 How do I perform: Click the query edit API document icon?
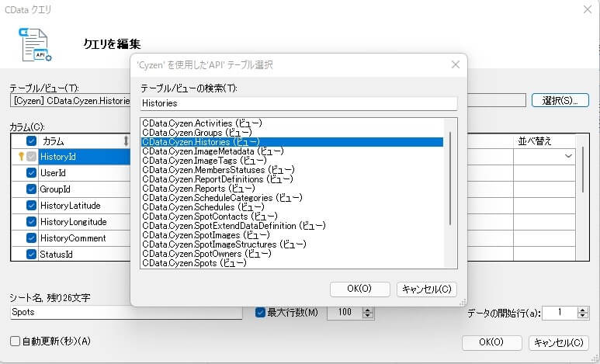[35, 45]
